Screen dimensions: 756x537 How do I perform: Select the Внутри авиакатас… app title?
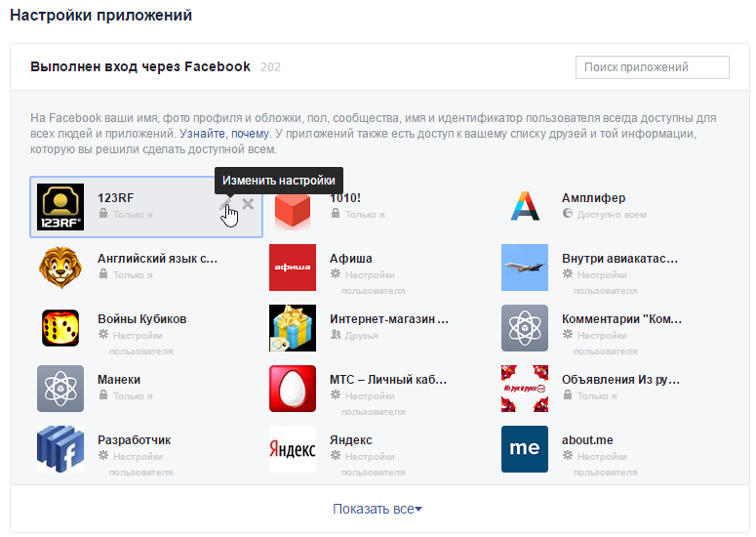pyautogui.click(x=620, y=259)
